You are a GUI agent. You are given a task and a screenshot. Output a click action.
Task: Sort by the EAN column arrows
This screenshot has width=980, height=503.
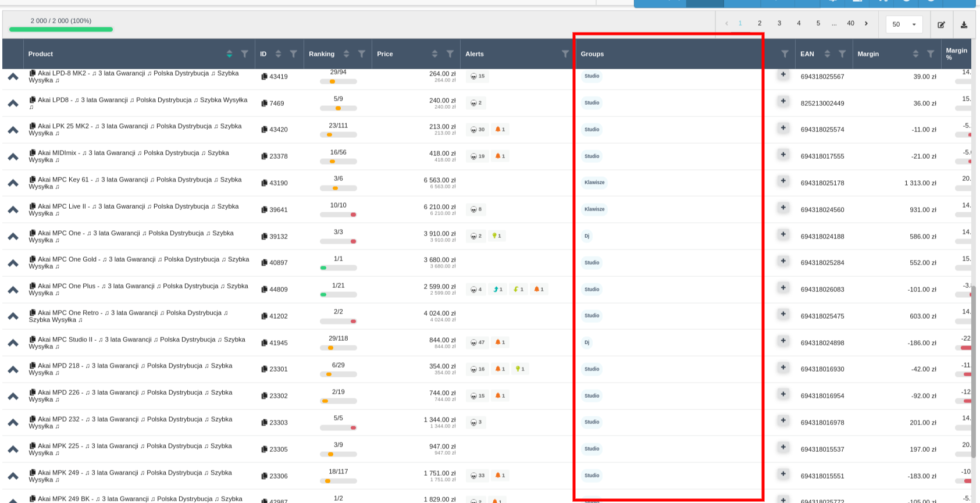tap(827, 54)
